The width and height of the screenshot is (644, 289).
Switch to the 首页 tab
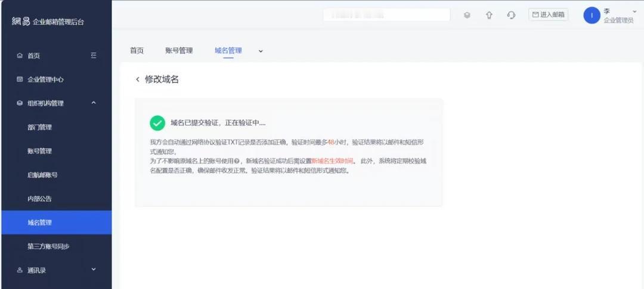137,51
